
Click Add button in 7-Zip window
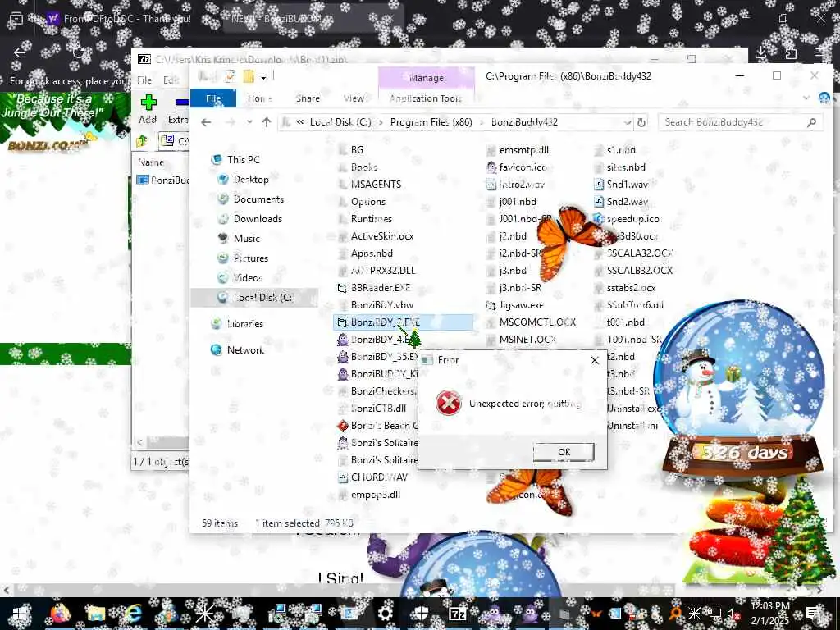(x=148, y=109)
